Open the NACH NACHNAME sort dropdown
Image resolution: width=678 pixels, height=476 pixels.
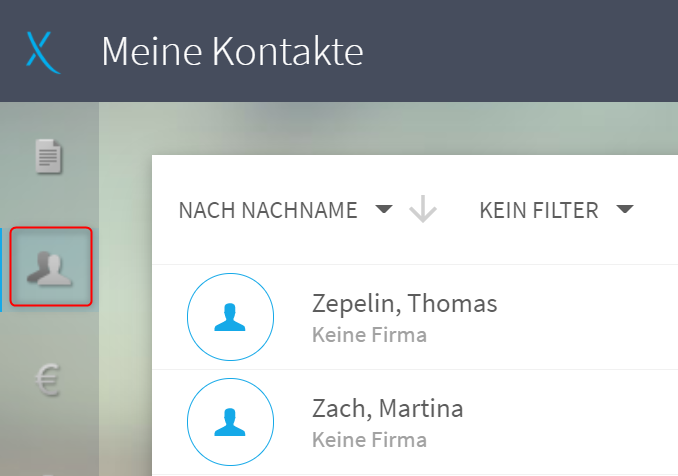(x=285, y=210)
